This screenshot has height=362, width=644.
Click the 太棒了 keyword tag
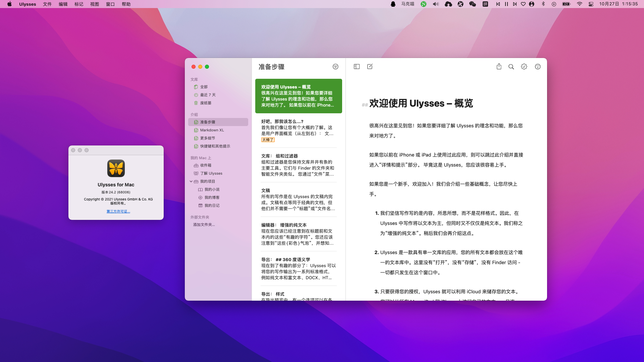point(268,140)
